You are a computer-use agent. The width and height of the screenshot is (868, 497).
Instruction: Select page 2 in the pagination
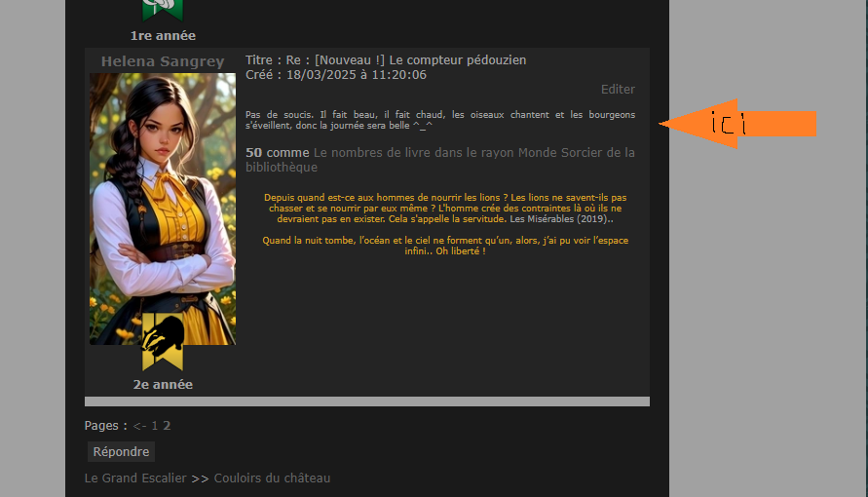(x=167, y=426)
